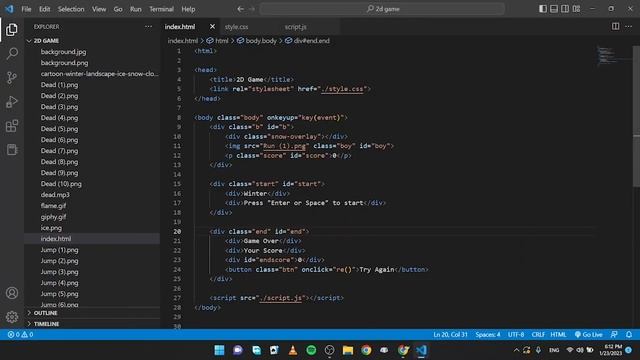Open Spotify from the taskbar

coord(311,350)
